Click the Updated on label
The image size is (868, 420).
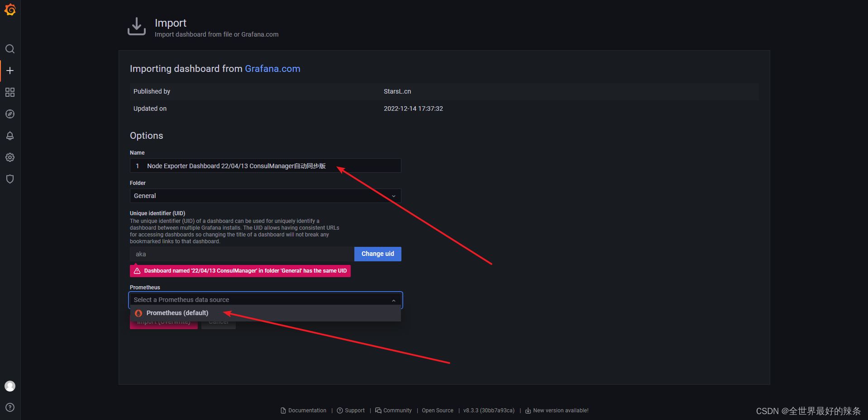point(150,109)
